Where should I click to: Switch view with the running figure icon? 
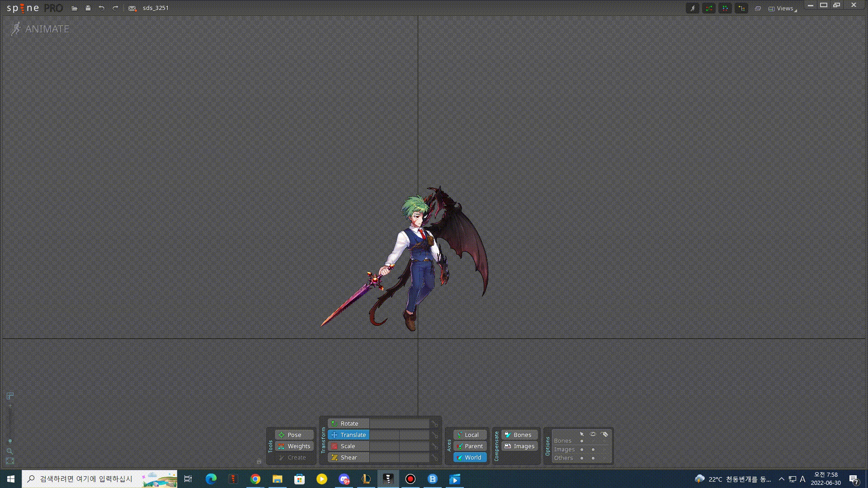pos(693,8)
